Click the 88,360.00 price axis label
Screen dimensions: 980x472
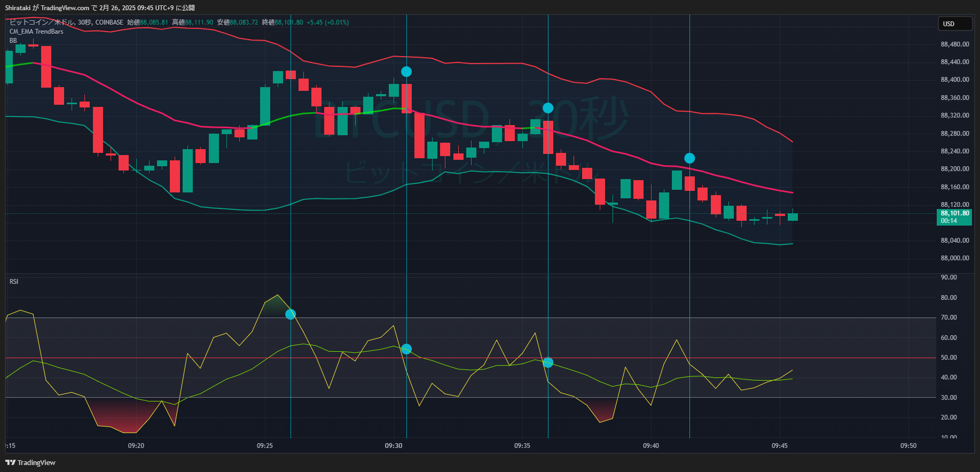pyautogui.click(x=955, y=98)
